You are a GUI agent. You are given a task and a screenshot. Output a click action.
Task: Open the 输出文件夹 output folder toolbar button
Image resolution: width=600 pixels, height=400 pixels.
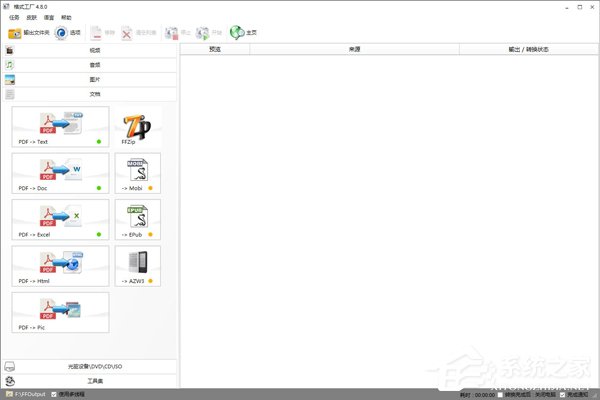(29, 33)
